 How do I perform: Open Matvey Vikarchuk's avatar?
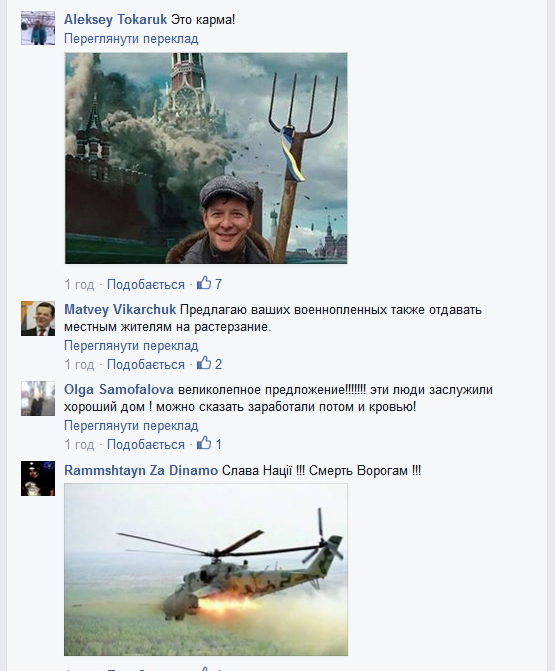pos(38,318)
